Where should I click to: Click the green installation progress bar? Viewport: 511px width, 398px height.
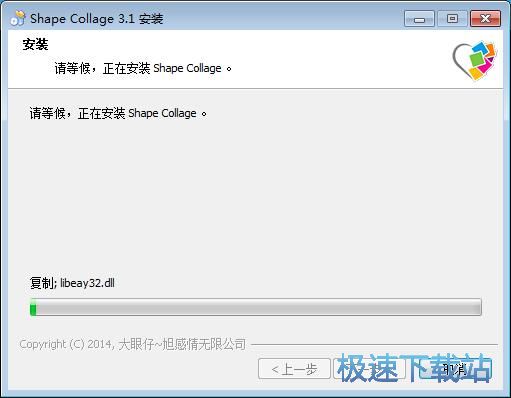pyautogui.click(x=256, y=307)
